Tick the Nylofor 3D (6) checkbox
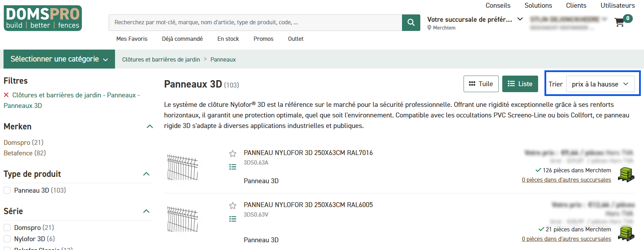Screen dimensions: 644x250 pos(7,239)
